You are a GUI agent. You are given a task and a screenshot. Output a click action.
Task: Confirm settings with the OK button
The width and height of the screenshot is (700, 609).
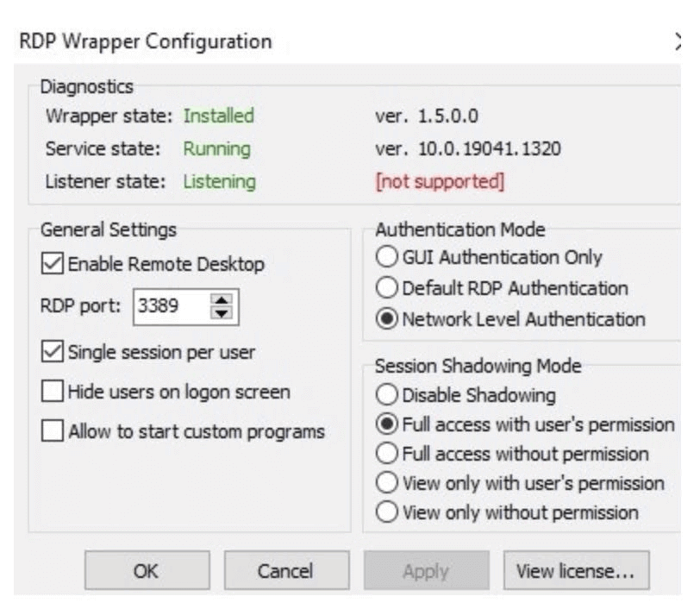click(x=147, y=570)
